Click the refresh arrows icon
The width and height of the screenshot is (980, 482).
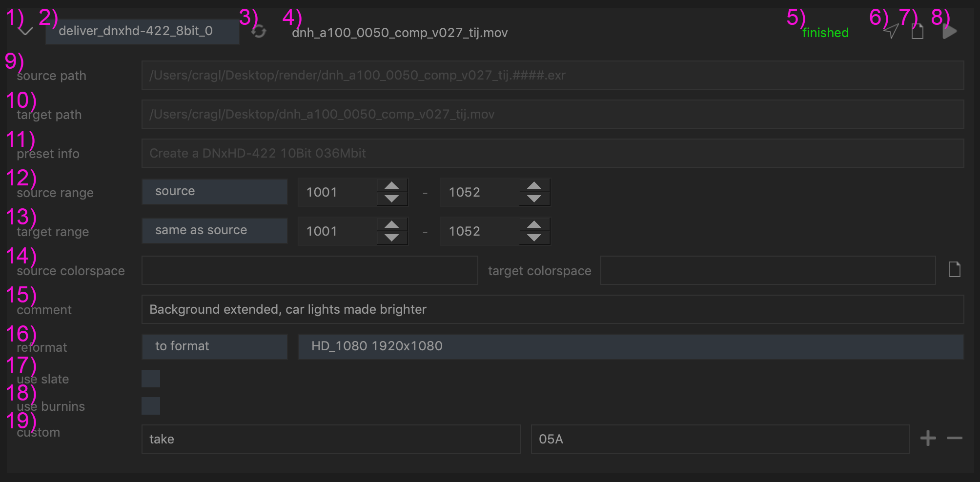(259, 32)
